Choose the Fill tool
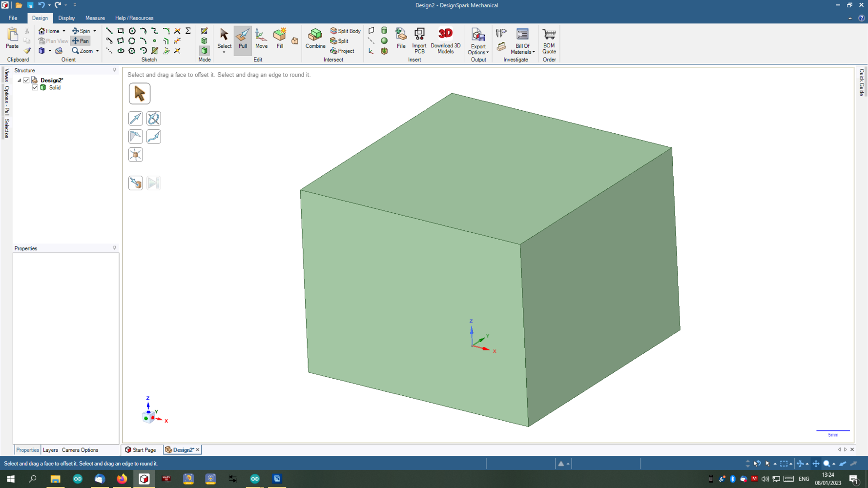868x488 pixels. 280,39
